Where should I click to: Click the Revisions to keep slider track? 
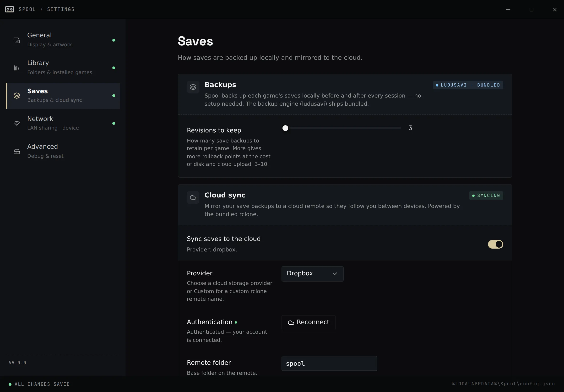342,128
